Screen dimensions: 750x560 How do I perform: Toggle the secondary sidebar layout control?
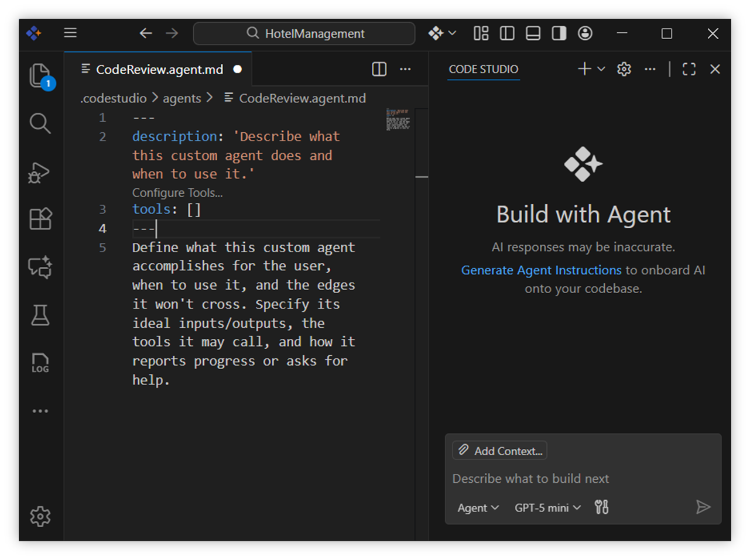click(x=559, y=33)
